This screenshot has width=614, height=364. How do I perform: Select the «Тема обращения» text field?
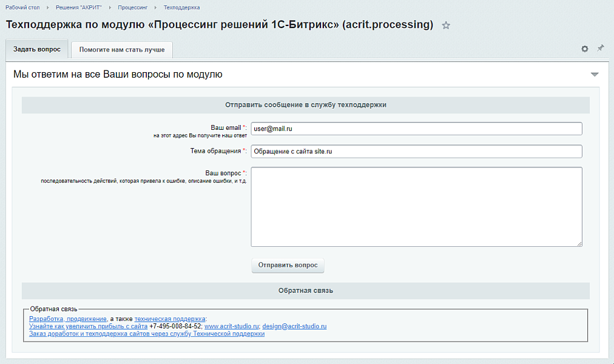[416, 151]
